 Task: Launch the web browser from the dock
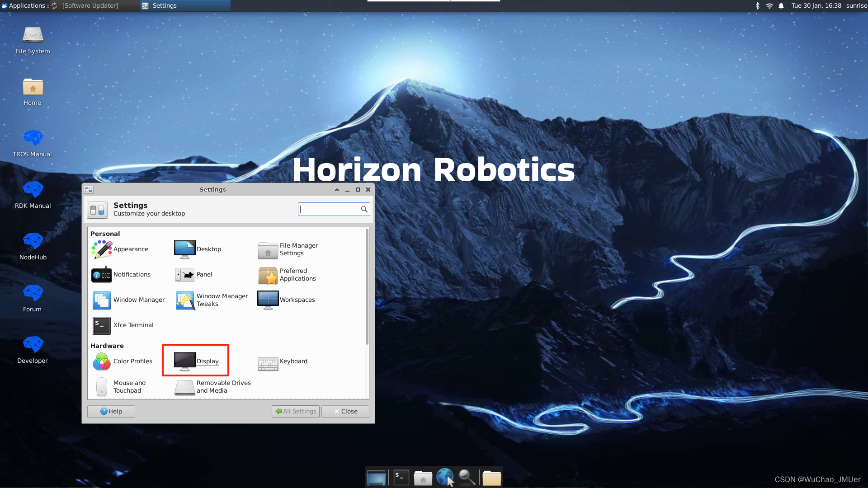(445, 477)
